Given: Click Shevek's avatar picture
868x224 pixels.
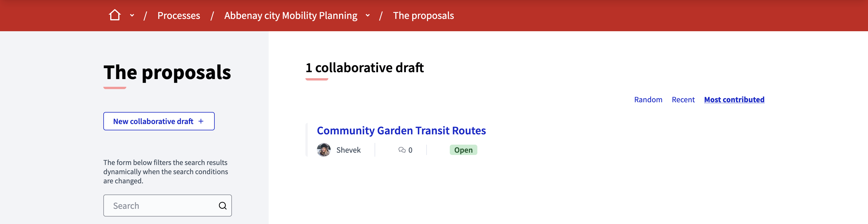Looking at the screenshot, I should point(323,150).
